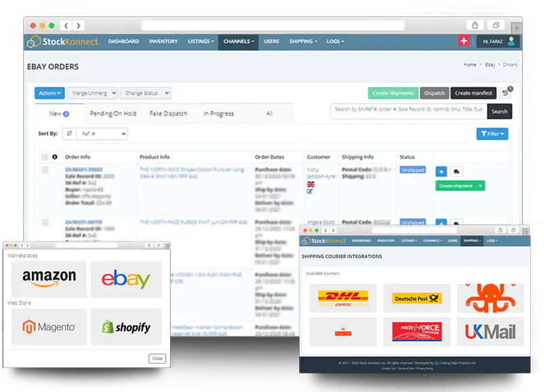This screenshot has width=544, height=392.
Task: Click the edit icon under UK flag
Action: tap(310, 192)
